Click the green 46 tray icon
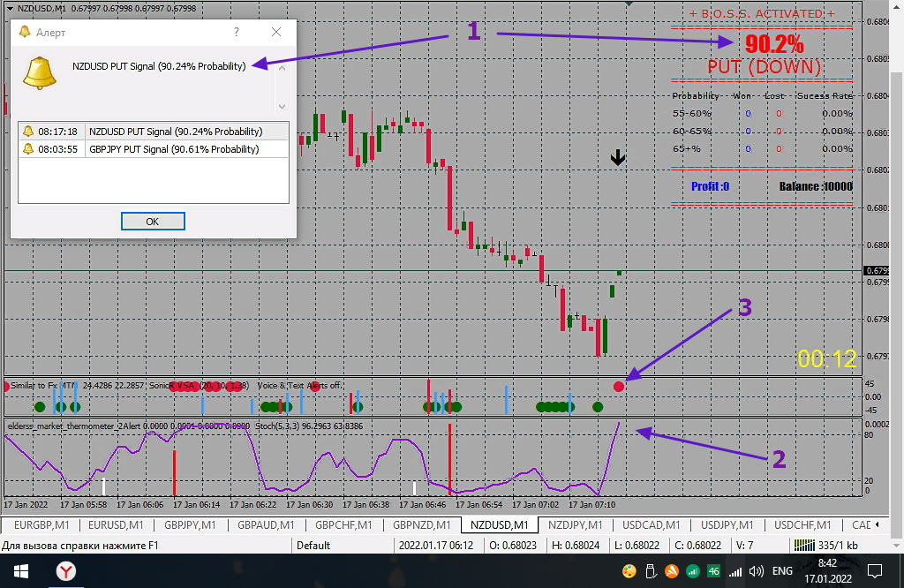Viewport: 904px width, 588px height. (713, 571)
